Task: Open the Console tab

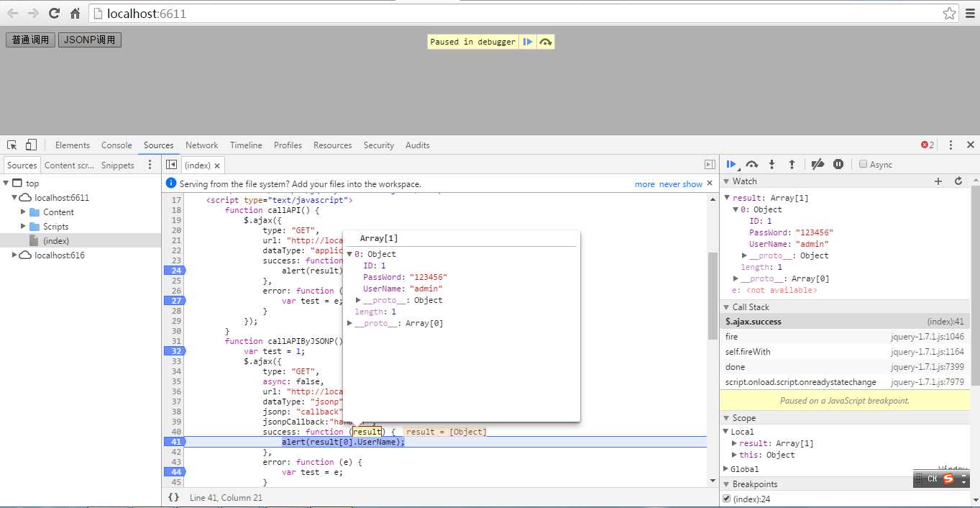Action: pos(116,145)
